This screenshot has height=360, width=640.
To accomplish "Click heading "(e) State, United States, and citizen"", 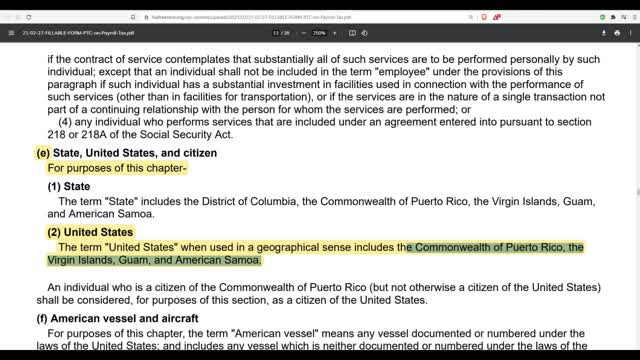I will pyautogui.click(x=127, y=153).
